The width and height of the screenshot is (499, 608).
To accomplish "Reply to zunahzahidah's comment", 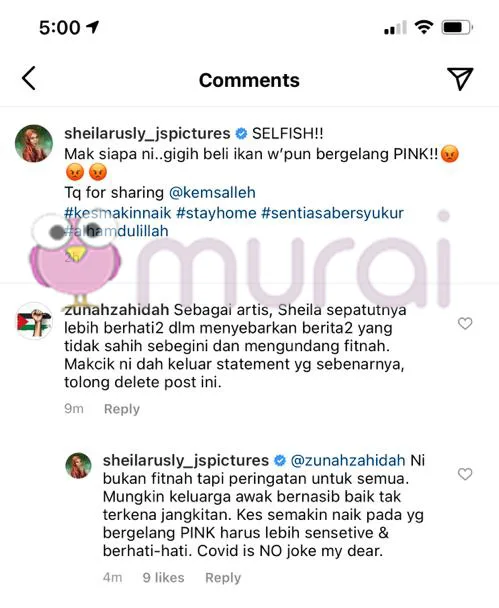I will click(x=122, y=409).
